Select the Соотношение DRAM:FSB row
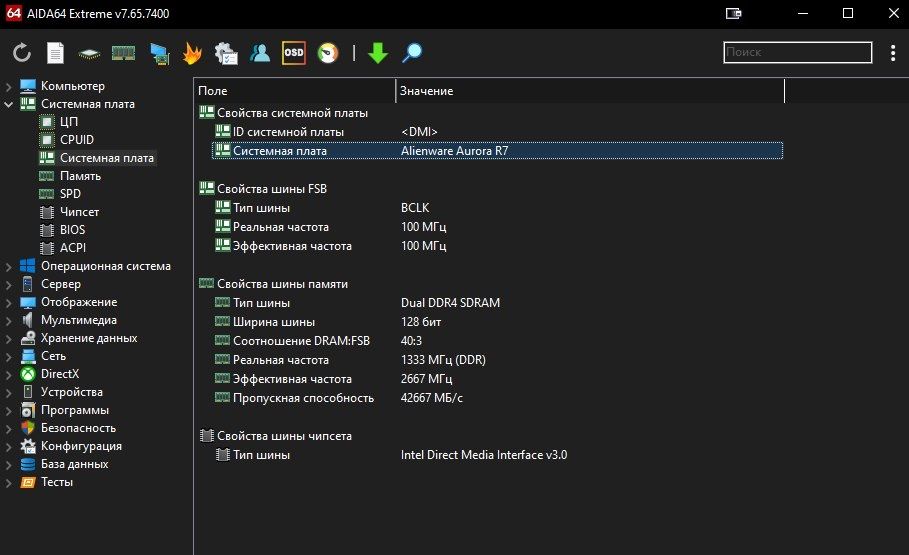 pyautogui.click(x=497, y=341)
